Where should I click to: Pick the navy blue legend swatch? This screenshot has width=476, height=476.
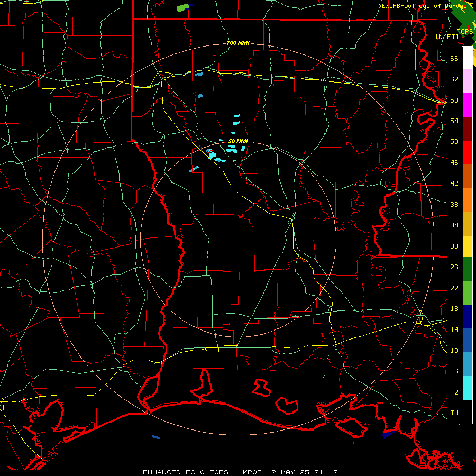(467, 317)
